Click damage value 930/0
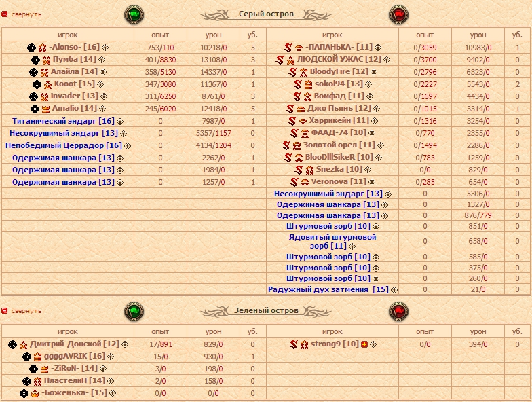 coord(213,357)
